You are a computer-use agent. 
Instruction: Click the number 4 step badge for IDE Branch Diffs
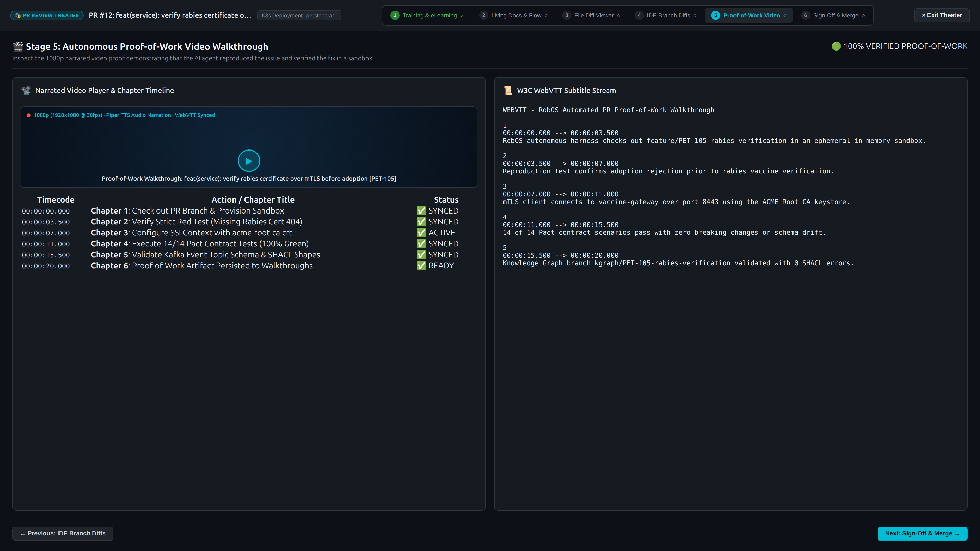pos(639,15)
